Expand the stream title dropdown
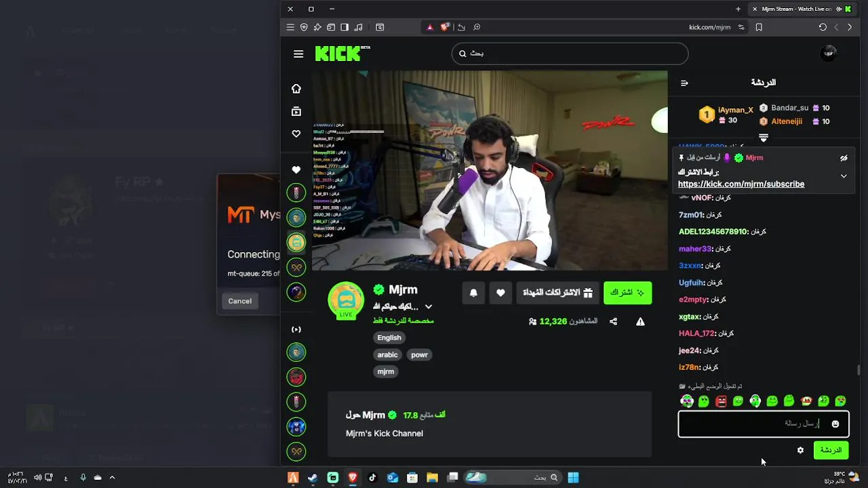Screen dimensions: 868x488 pyautogui.click(x=428, y=307)
